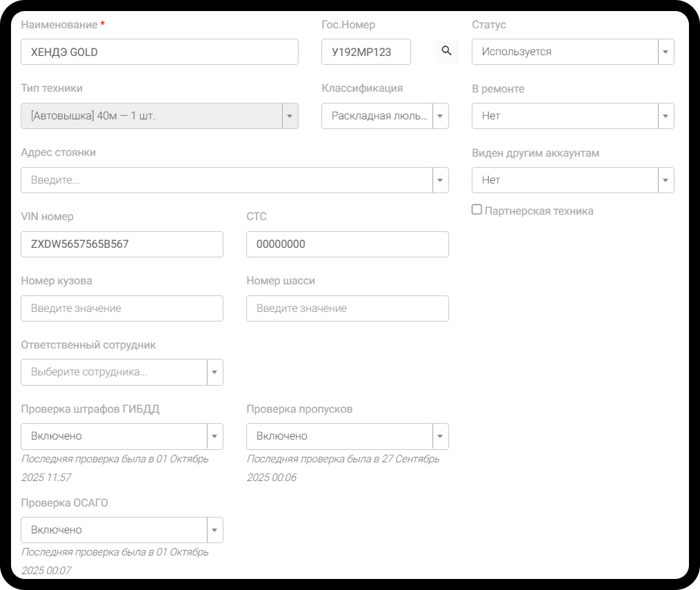Open the Проверка штрафов ГИБДД dropdown
This screenshot has height=590, width=700.
122,436
